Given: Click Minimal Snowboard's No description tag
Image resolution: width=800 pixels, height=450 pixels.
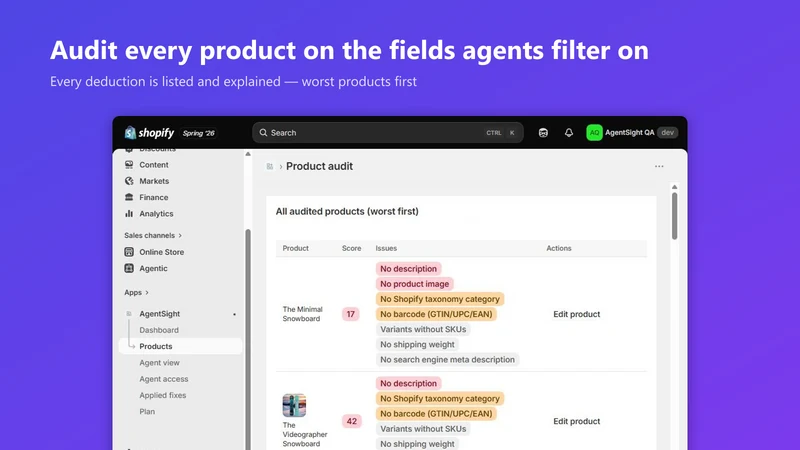Looking at the screenshot, I should point(408,269).
